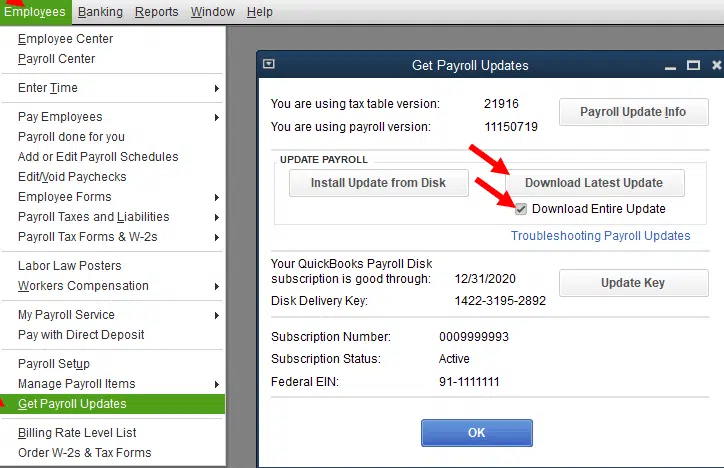The image size is (724, 468).
Task: Click the Payroll Update Info button
Action: point(634,112)
